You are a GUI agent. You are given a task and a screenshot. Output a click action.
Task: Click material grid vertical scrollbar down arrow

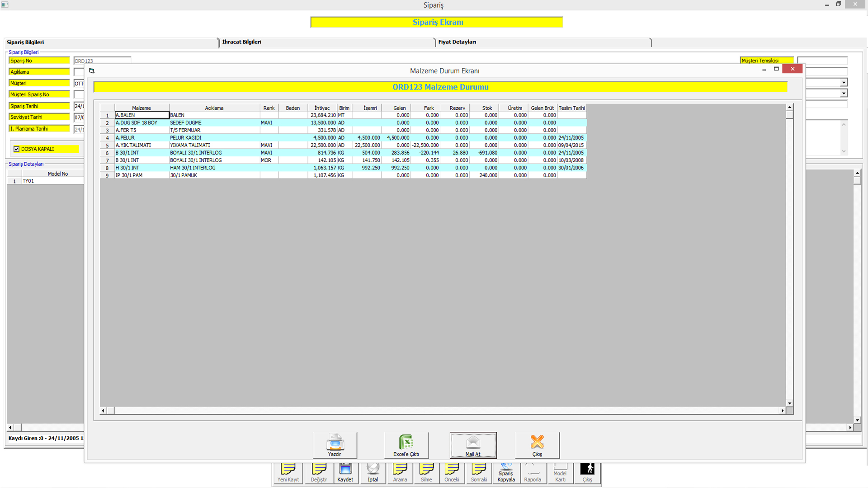[x=789, y=404]
